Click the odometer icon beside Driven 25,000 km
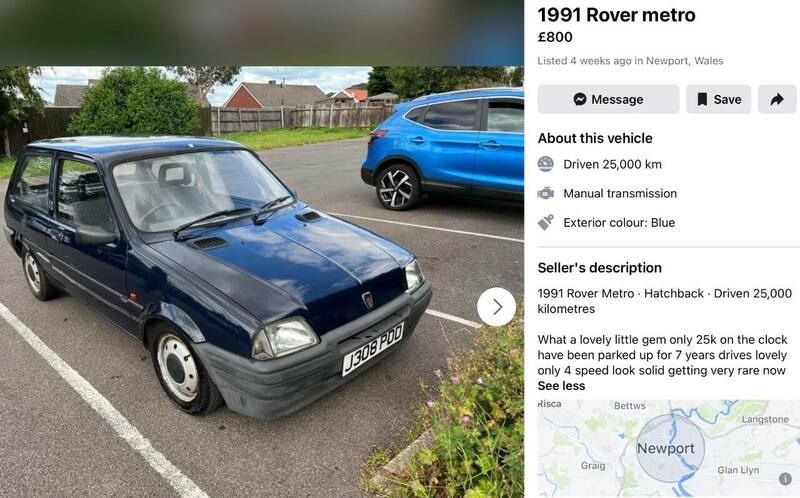The width and height of the screenshot is (800, 498). point(545,164)
